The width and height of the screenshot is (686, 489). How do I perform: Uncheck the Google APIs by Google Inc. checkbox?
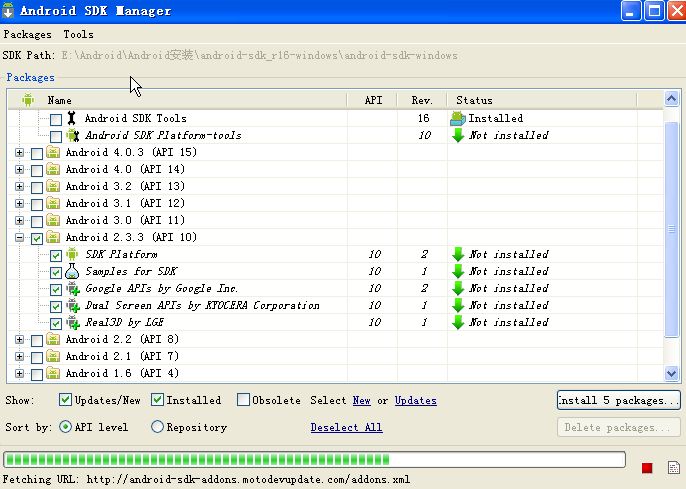point(56,290)
